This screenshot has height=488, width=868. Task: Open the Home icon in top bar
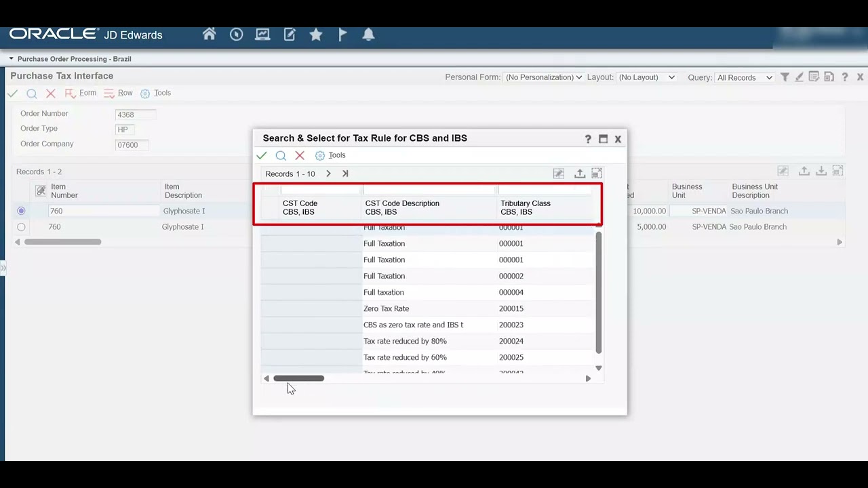click(209, 35)
